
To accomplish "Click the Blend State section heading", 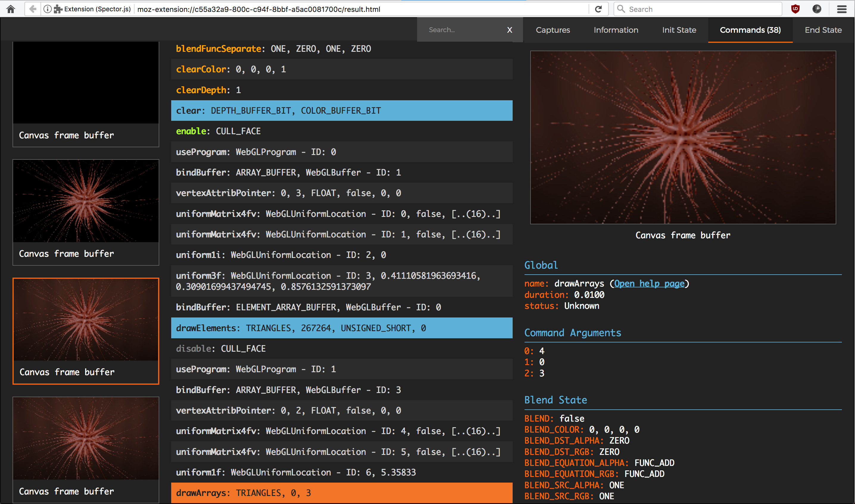I will pos(556,400).
